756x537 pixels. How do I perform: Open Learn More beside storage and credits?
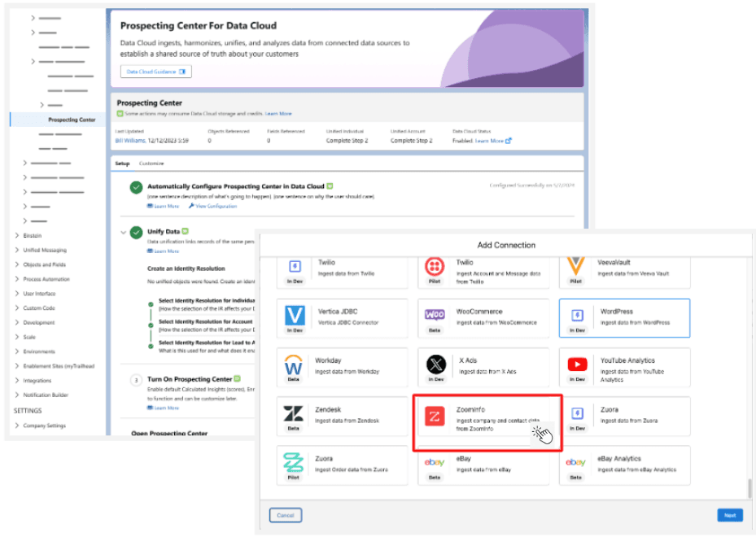(278, 114)
